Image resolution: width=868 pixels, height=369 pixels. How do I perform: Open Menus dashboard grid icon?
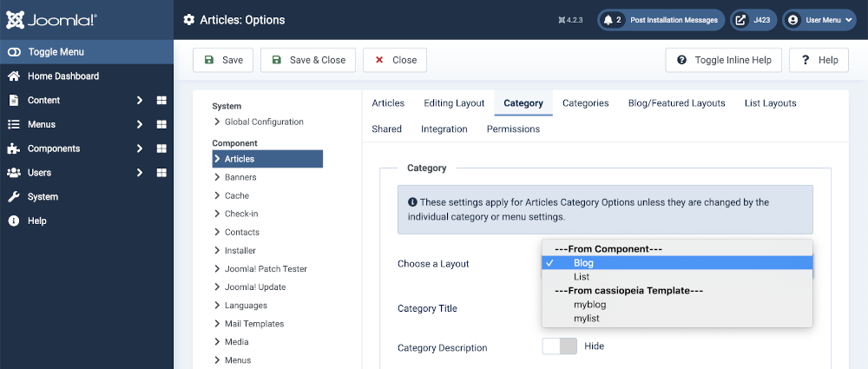pos(161,124)
